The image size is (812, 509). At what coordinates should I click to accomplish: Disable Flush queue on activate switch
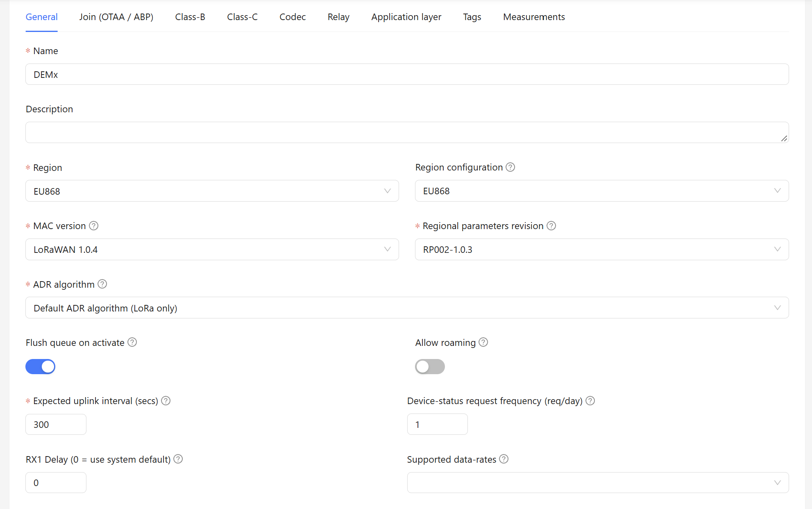(x=40, y=367)
